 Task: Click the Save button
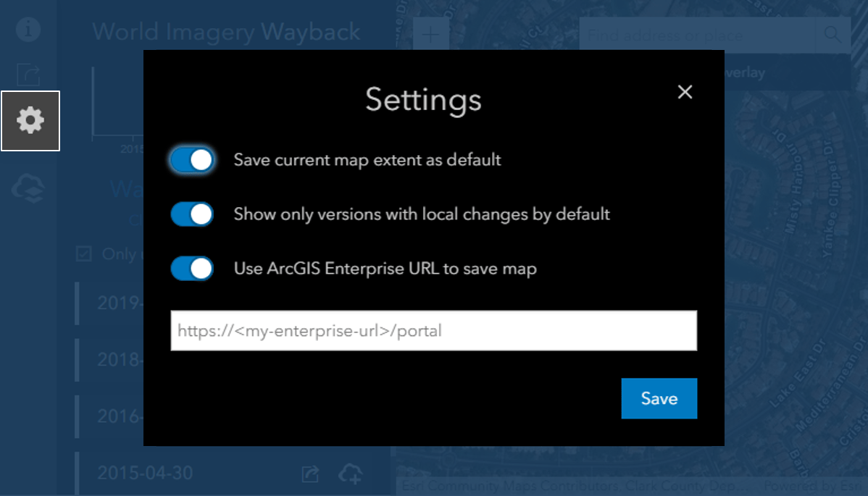(658, 398)
